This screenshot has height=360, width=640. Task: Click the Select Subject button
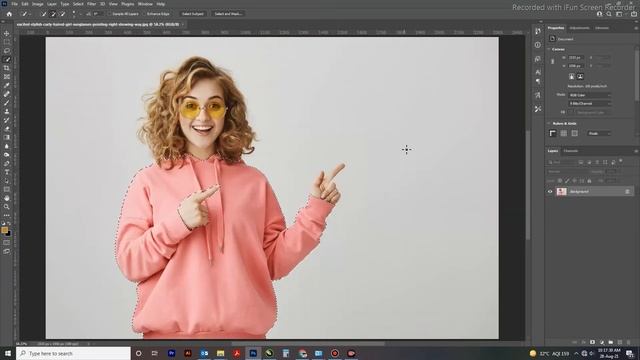[193, 14]
